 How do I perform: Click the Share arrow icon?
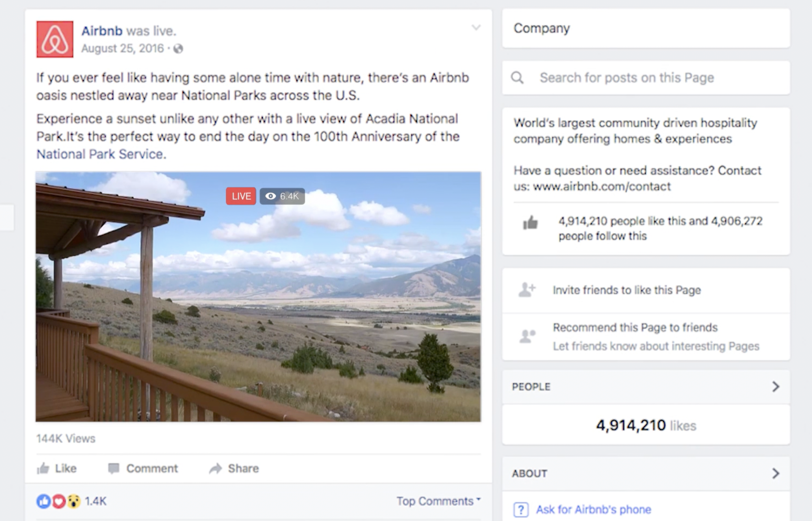pos(216,468)
